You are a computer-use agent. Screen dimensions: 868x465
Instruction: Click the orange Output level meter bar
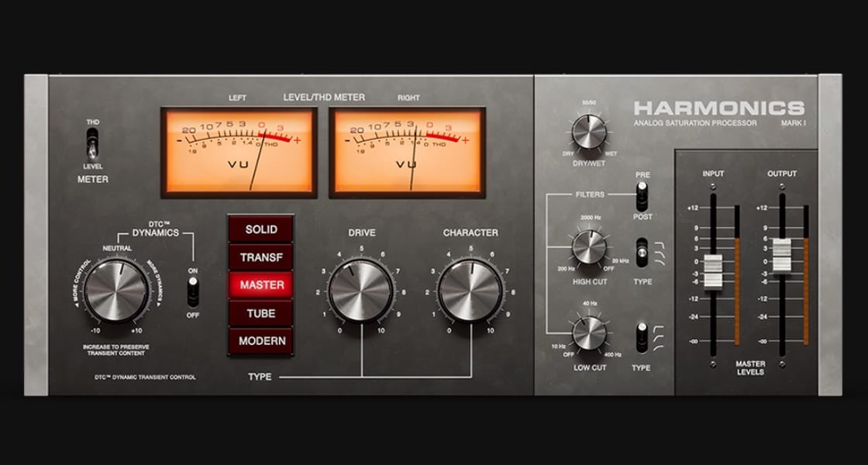pos(806,291)
